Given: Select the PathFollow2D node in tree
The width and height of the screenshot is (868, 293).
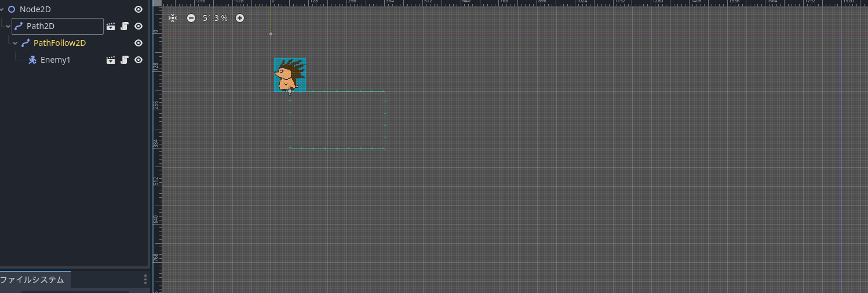Looking at the screenshot, I should tap(59, 43).
